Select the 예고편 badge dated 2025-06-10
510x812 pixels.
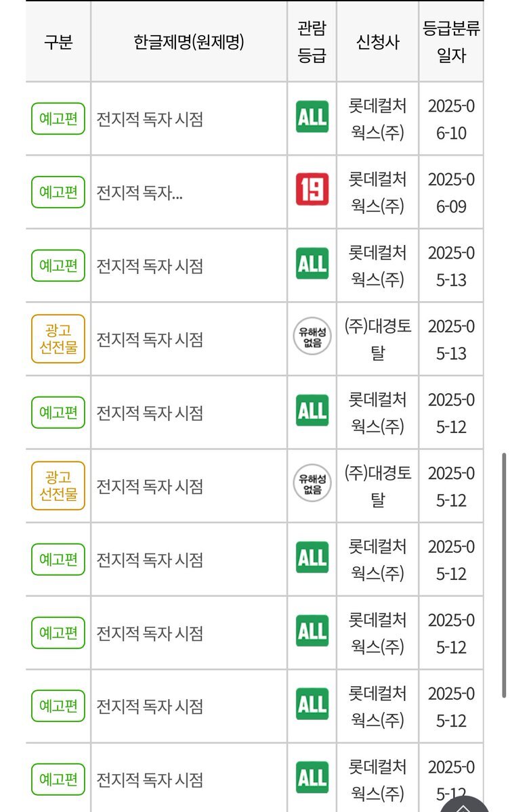[58, 119]
